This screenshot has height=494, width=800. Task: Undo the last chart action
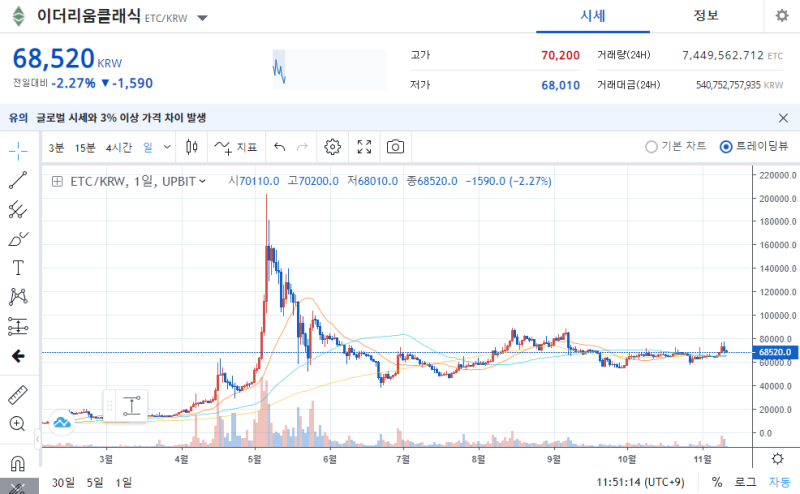pos(280,147)
